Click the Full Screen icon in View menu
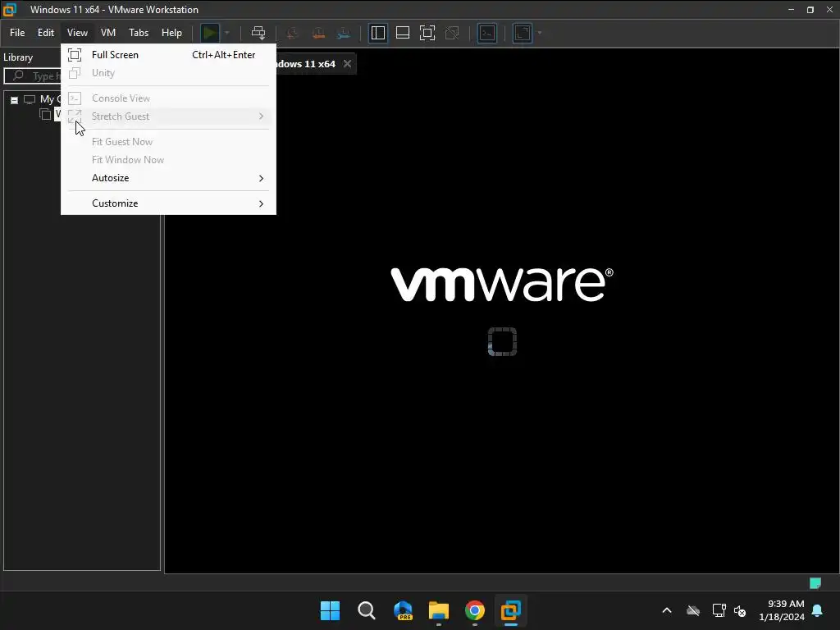 (x=75, y=55)
